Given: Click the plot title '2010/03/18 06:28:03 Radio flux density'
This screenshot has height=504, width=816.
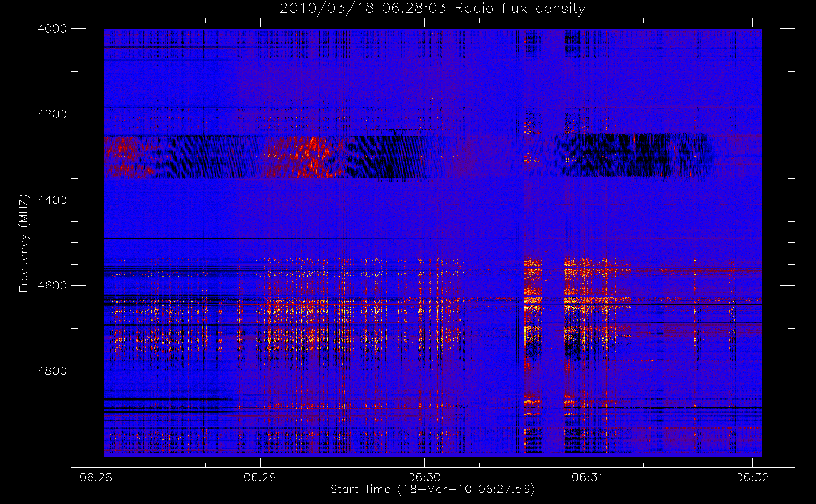Looking at the screenshot, I should click(x=432, y=9).
